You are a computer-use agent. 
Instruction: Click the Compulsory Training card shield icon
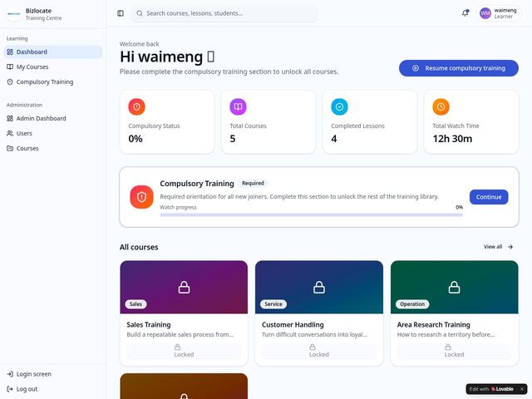coord(141,197)
